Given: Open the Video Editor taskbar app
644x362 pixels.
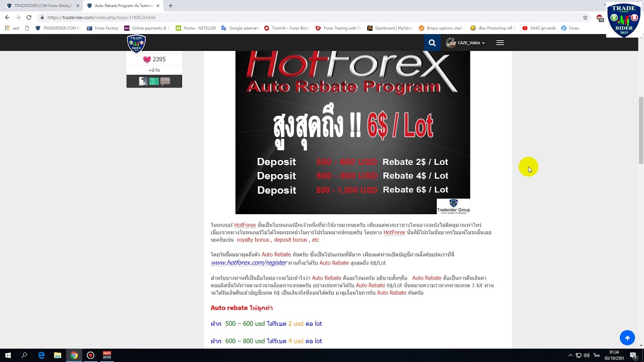Looking at the screenshot, I should 107,355.
